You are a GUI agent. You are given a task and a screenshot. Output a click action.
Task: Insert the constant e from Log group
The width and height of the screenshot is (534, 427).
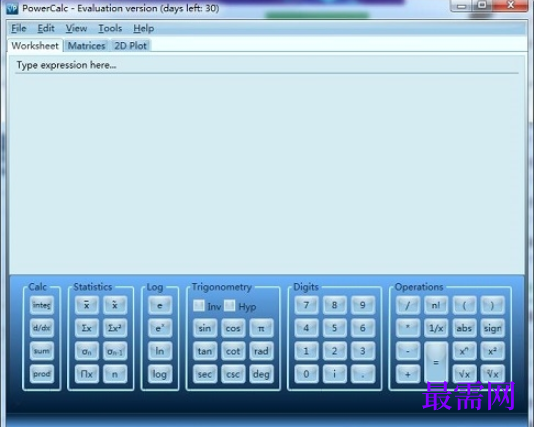(x=160, y=305)
